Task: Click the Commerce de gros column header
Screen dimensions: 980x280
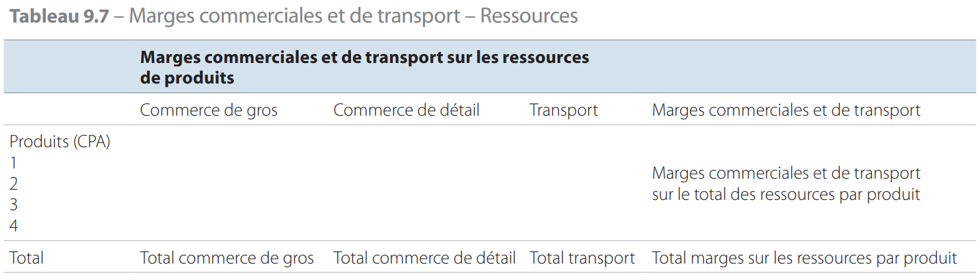Action: [x=209, y=110]
